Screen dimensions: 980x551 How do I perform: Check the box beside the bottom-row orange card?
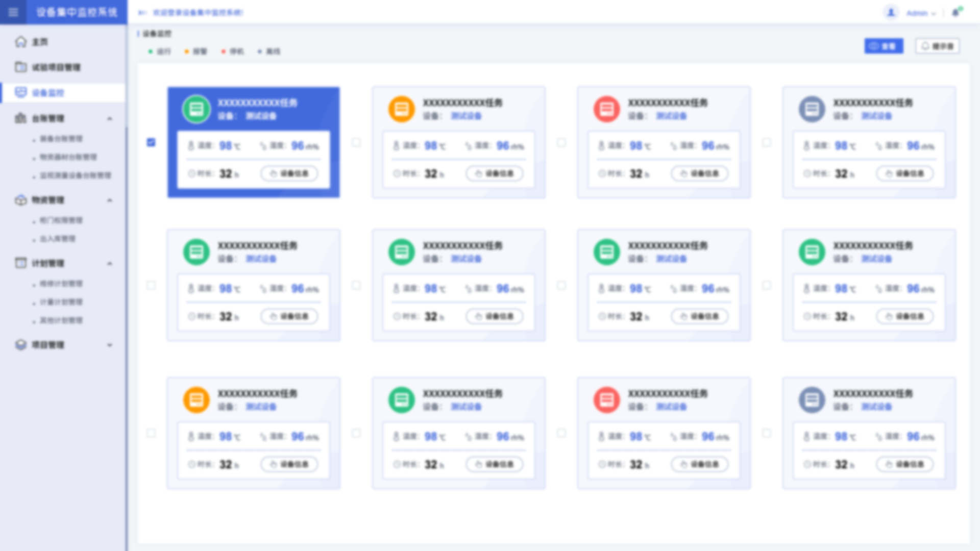click(x=151, y=433)
